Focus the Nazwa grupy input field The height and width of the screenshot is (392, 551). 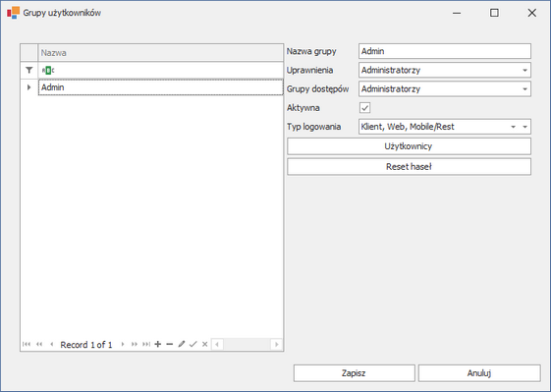click(445, 51)
